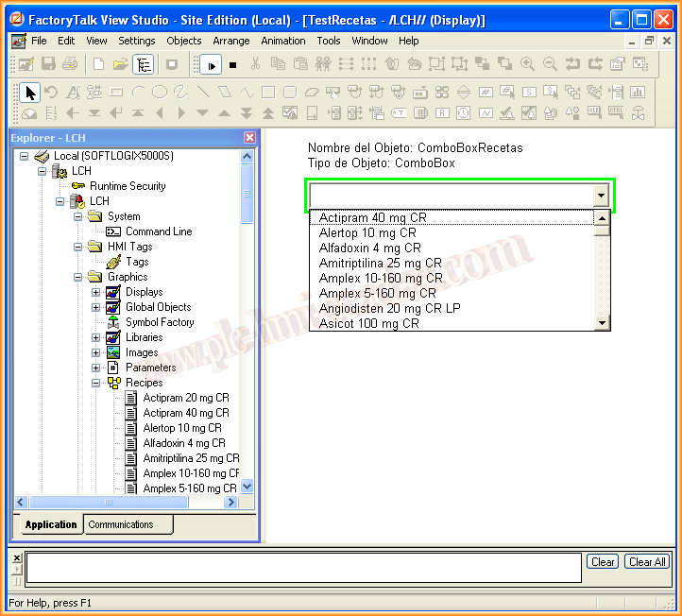This screenshot has width=682, height=616.
Task: Choose the Ellipse drawing tool
Action: pos(160,92)
